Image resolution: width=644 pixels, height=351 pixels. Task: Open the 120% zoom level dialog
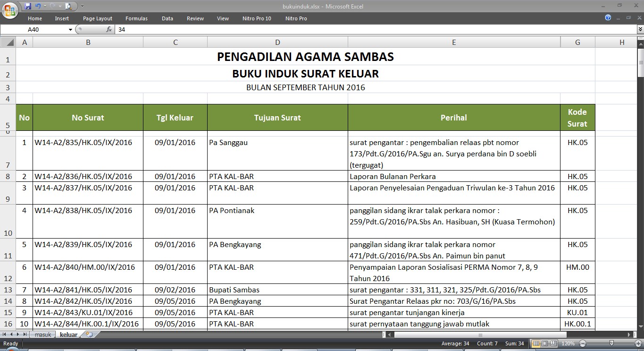coord(568,343)
